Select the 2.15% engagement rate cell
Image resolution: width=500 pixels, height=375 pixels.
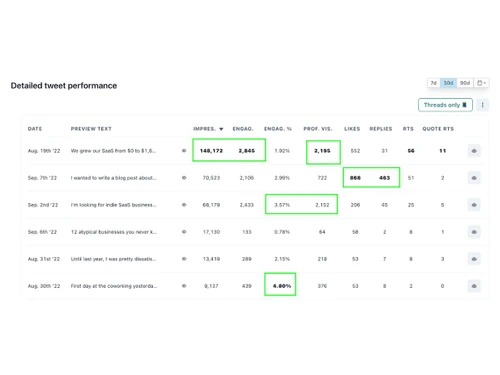(x=282, y=259)
